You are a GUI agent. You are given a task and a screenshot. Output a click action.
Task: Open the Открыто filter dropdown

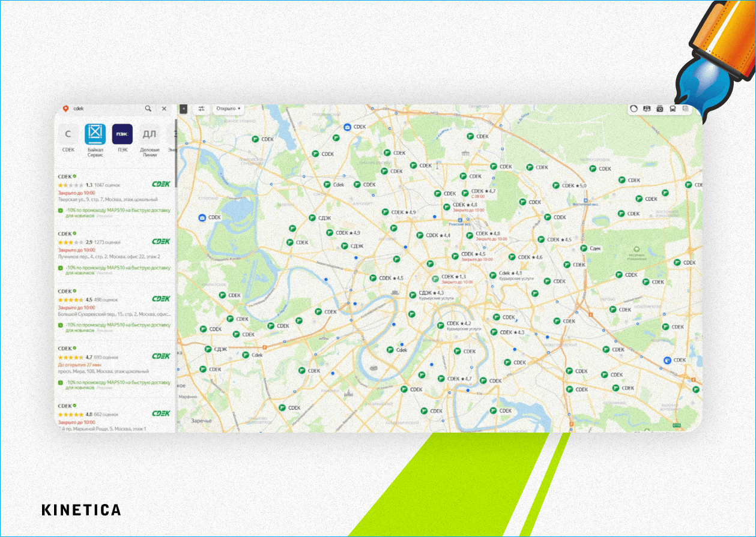point(228,109)
